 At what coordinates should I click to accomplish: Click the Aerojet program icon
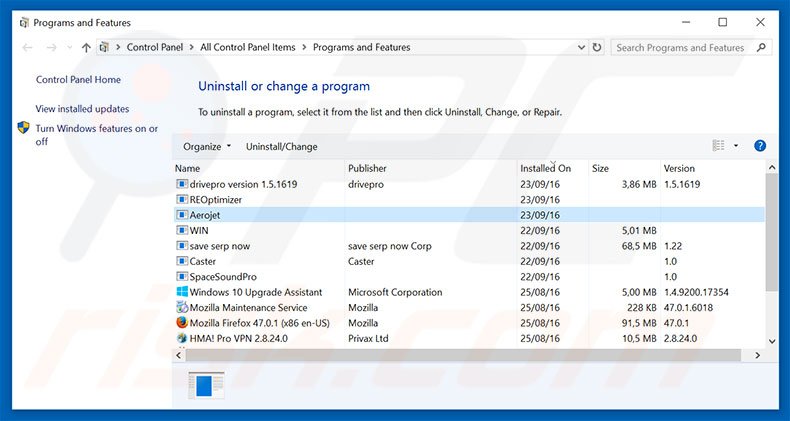[182, 215]
